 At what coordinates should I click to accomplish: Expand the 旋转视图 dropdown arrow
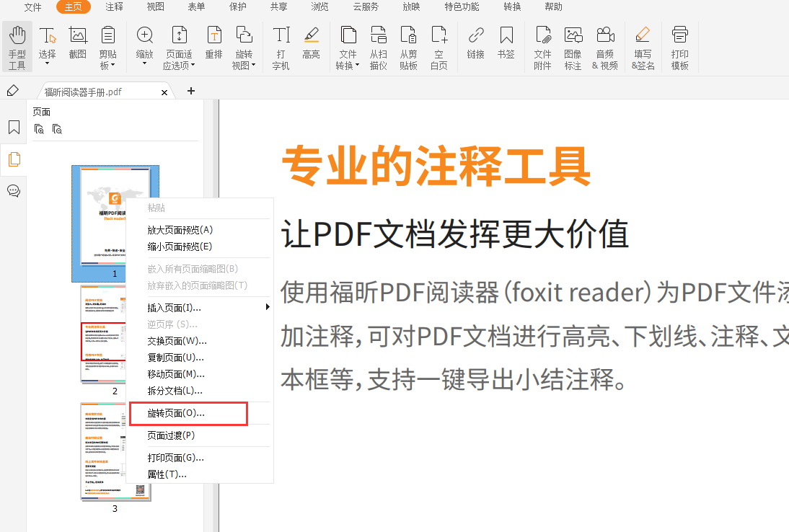click(x=253, y=66)
